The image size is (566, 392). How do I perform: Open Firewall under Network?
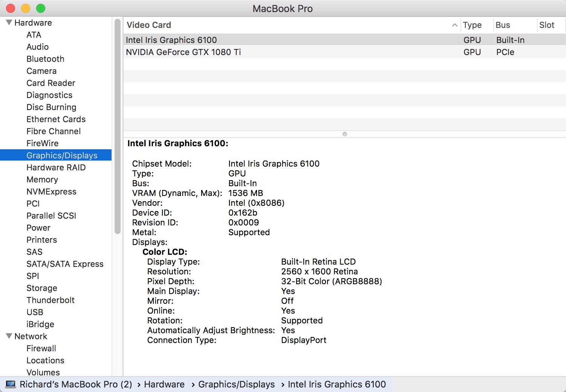click(41, 348)
